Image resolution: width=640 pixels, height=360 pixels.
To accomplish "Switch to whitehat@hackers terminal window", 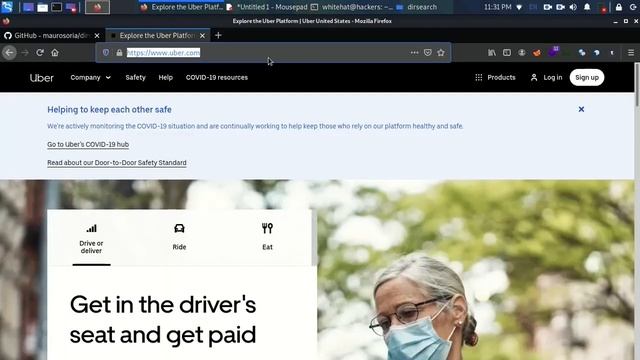I will click(x=352, y=7).
